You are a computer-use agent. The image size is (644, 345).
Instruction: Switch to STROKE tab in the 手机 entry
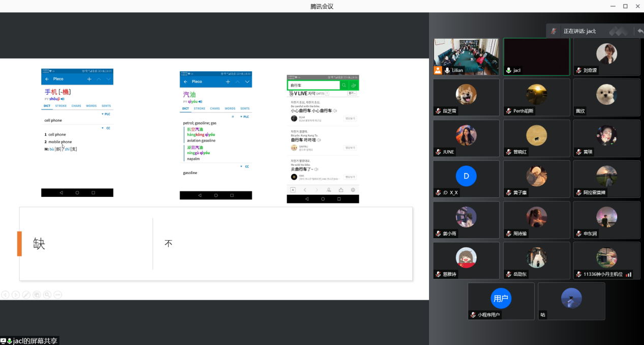tap(61, 106)
